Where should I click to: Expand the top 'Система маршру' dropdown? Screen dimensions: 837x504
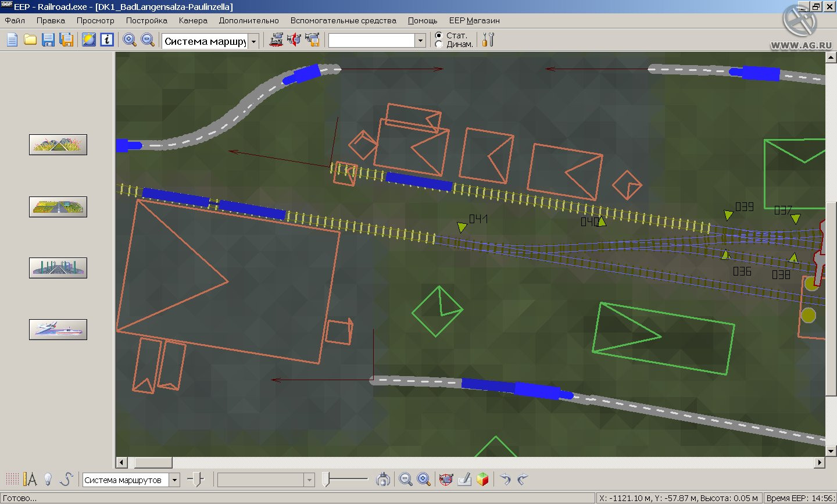click(253, 41)
